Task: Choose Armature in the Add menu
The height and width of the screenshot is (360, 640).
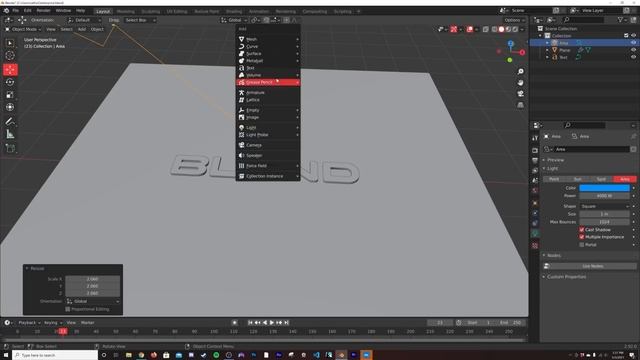Action: (268, 93)
